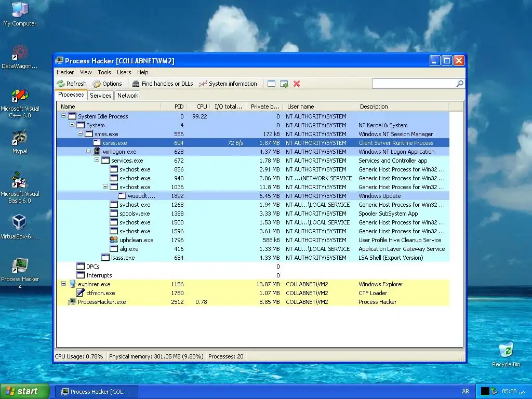
Task: Click the find window toolbar icon
Action: [x=271, y=84]
